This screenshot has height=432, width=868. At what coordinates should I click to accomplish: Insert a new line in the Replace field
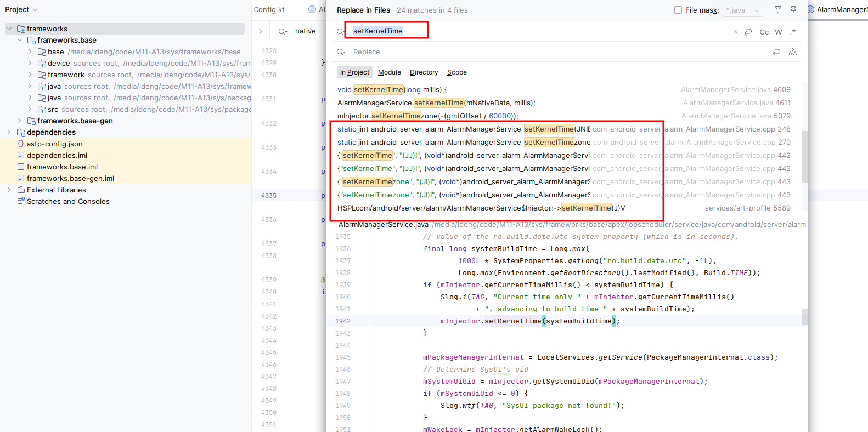click(776, 52)
